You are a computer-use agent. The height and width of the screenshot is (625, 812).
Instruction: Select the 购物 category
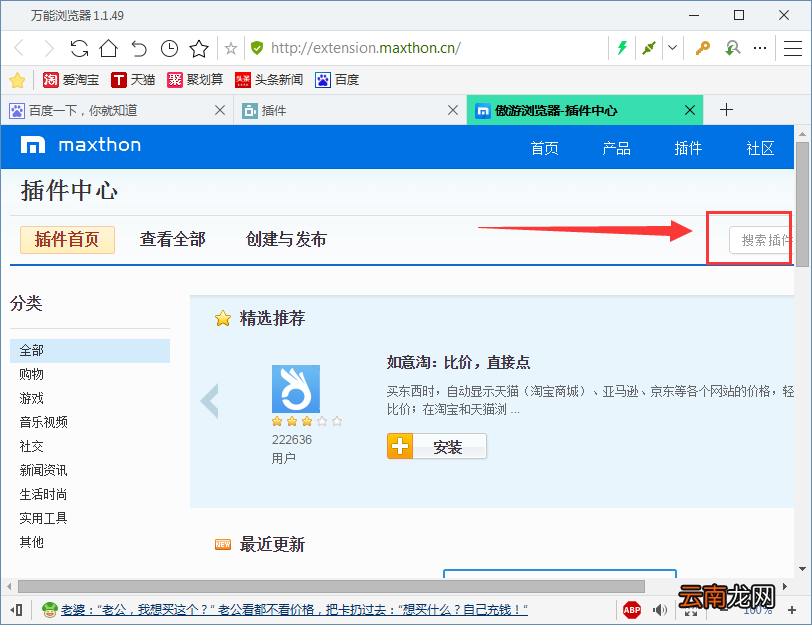32,374
